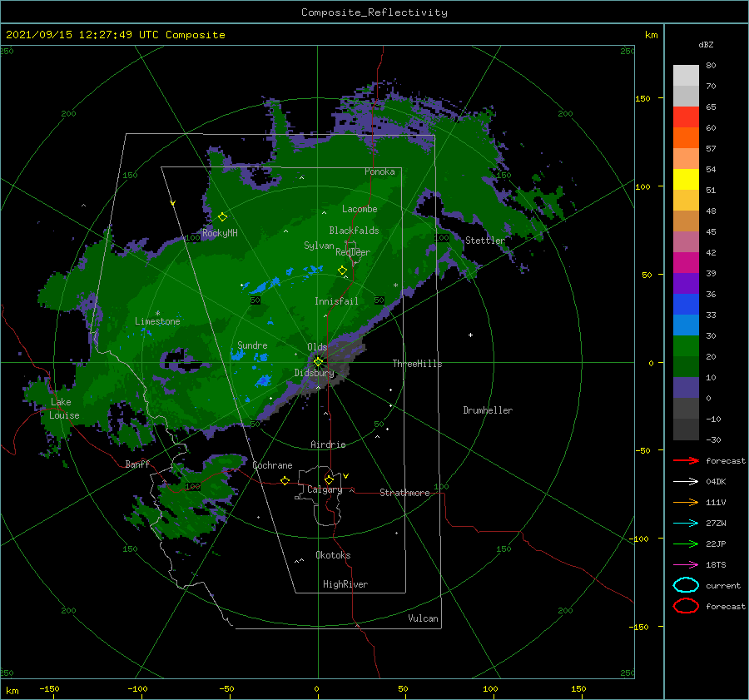Screen dimensions: 749x700
Task: Click the Sundre label
Action: coord(252,345)
